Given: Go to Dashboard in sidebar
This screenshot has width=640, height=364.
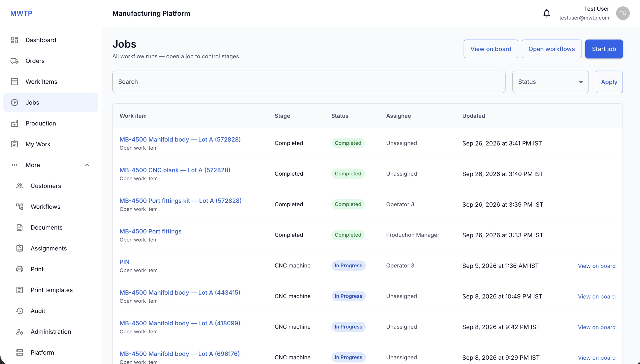Looking at the screenshot, I should 51,40.
